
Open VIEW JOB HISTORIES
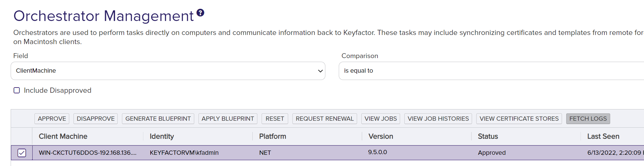click(438, 119)
